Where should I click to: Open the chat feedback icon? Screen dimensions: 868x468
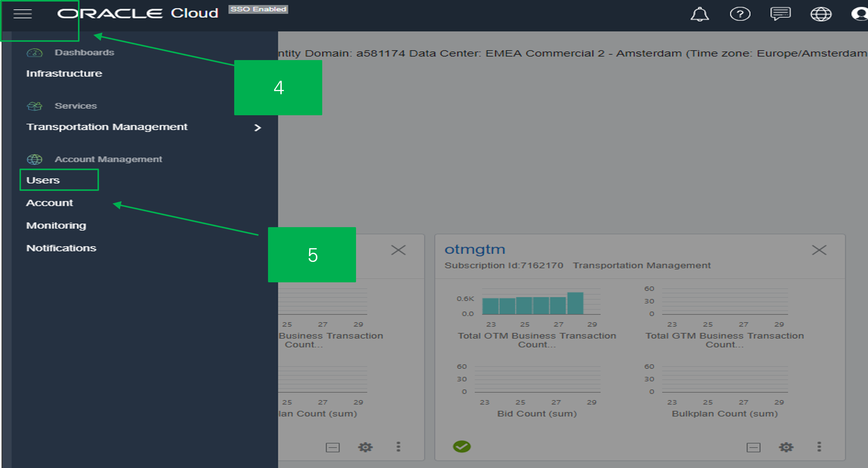(780, 14)
